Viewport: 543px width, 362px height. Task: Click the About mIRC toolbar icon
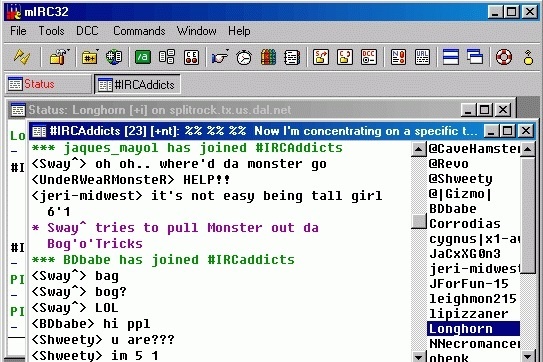(528, 57)
